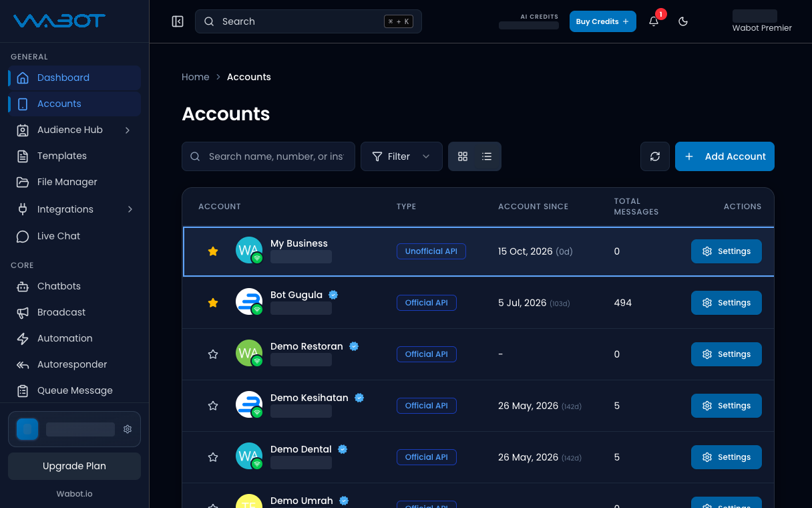This screenshot has width=812, height=508.
Task: Click verified badge beside Demo Restoran
Action: [354, 346]
